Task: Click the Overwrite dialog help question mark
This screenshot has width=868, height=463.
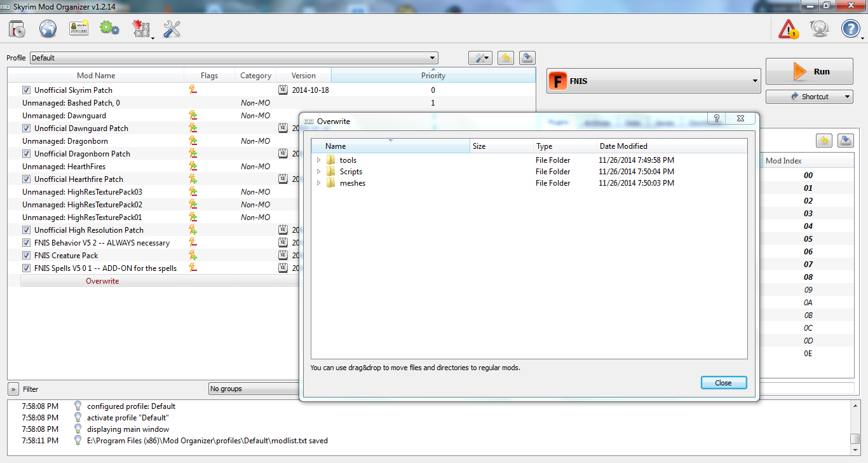Action: pyautogui.click(x=717, y=119)
